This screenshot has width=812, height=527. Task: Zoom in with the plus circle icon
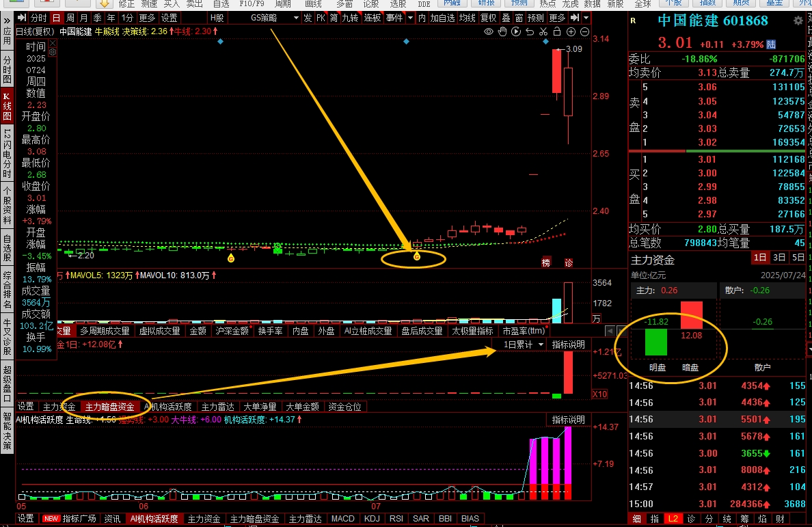(571, 31)
